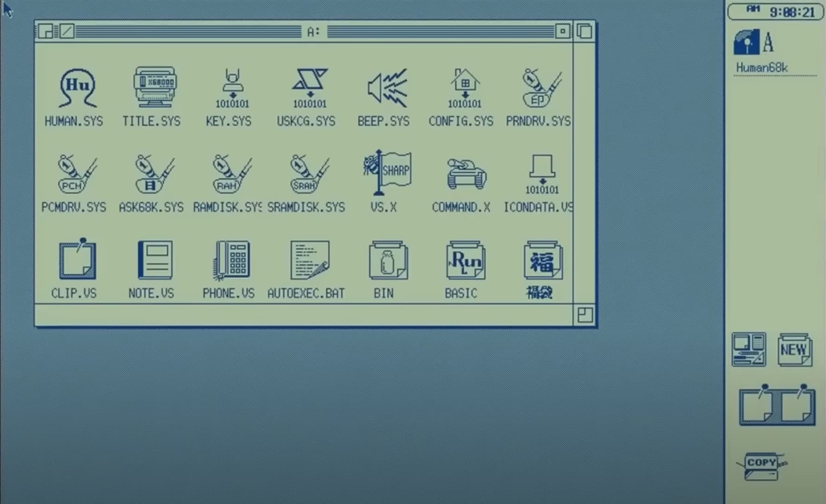
Task: Click the ASK68K.SYS driver icon
Action: point(155,174)
